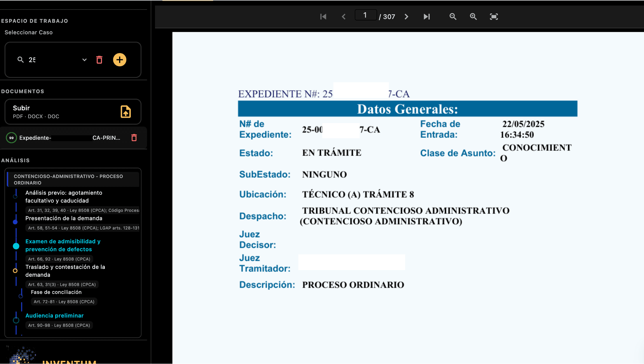This screenshot has height=364, width=644.
Task: Click Art. 63, 31(3) Ley 8508 tag
Action: pos(62,284)
